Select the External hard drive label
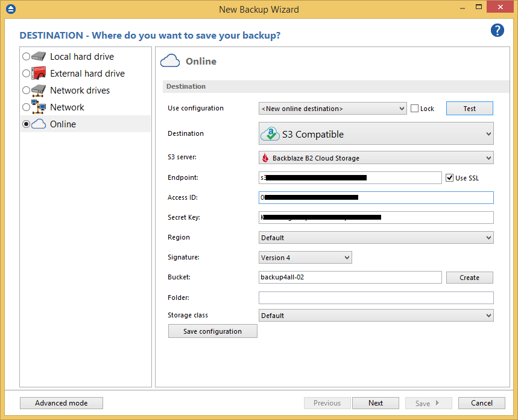 [87, 74]
